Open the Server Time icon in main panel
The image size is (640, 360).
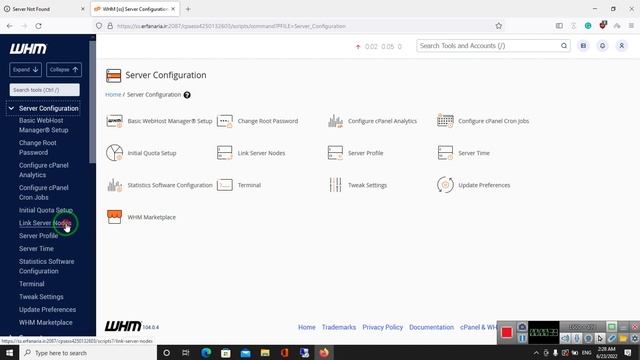(x=445, y=153)
